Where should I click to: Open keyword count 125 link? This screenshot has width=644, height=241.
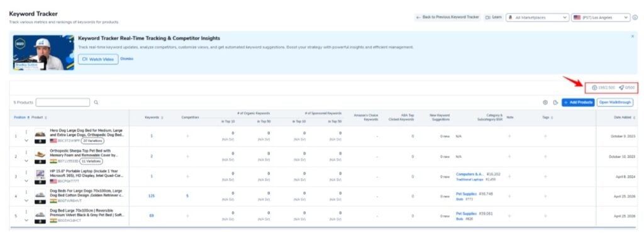tap(152, 196)
